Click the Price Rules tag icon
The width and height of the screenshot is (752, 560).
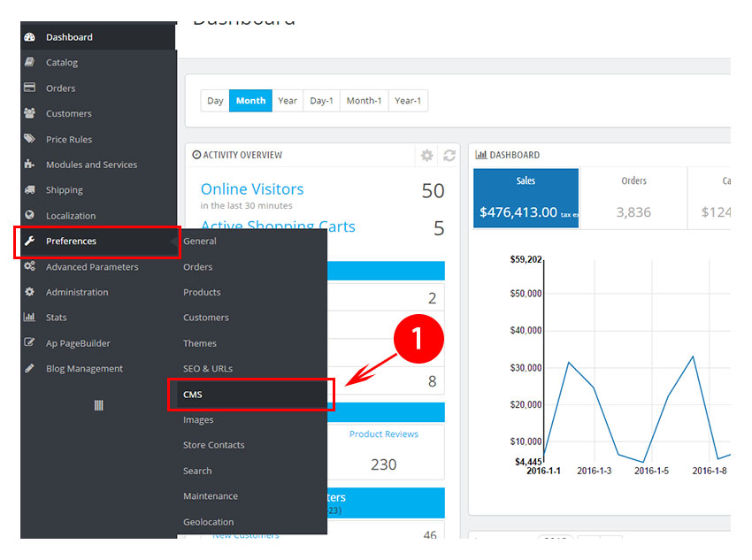tap(29, 139)
